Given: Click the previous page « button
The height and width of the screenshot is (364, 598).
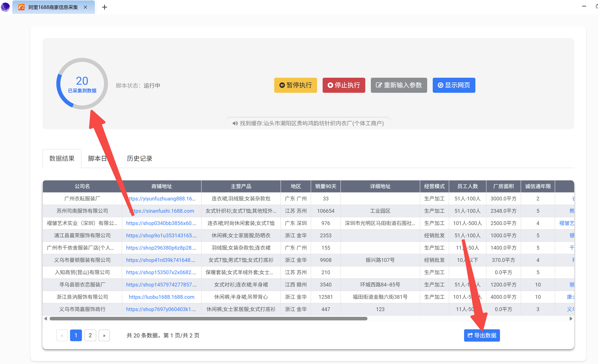Looking at the screenshot, I should click(62, 335).
